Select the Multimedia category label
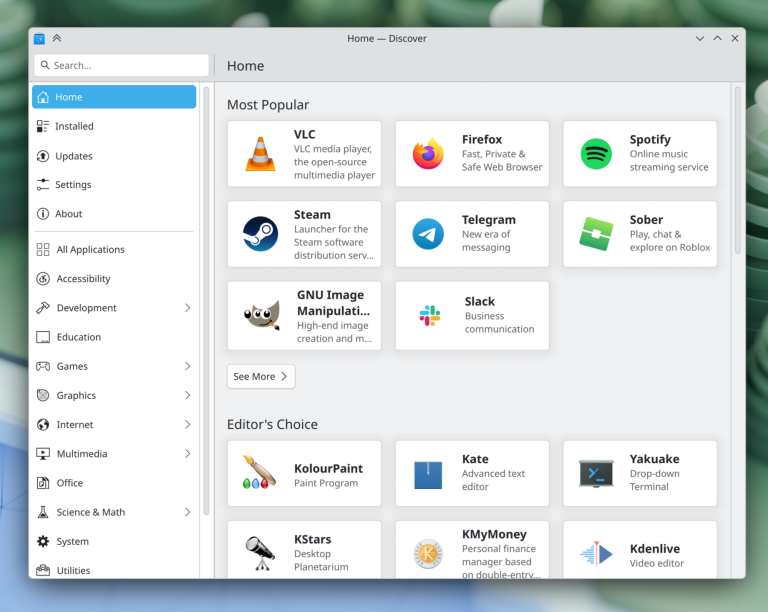The height and width of the screenshot is (612, 768). coord(82,454)
